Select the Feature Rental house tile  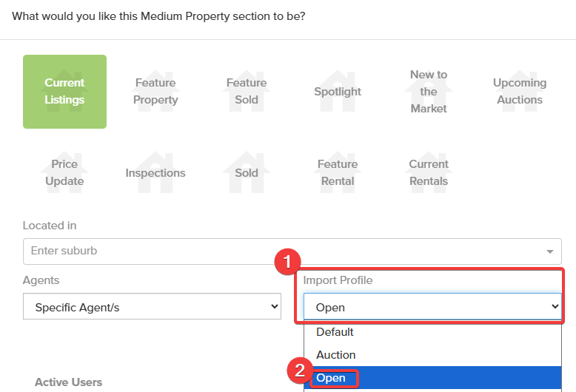coord(338,173)
